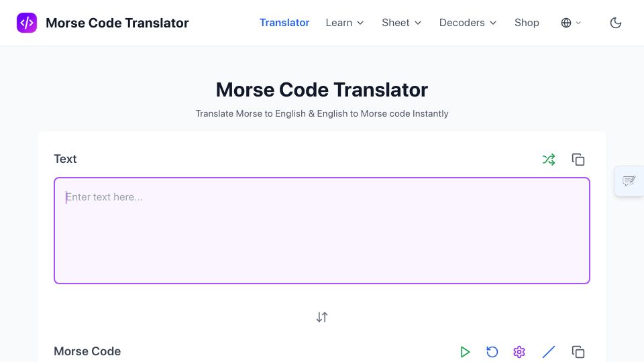Copy the Morse Code output
This screenshot has height=362, width=644.
(578, 352)
